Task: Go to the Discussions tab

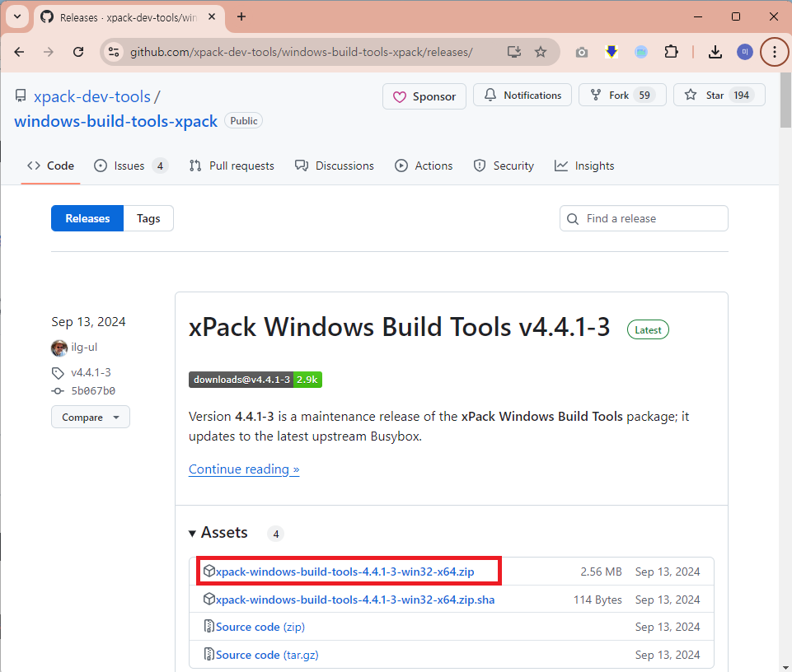Action: point(335,166)
